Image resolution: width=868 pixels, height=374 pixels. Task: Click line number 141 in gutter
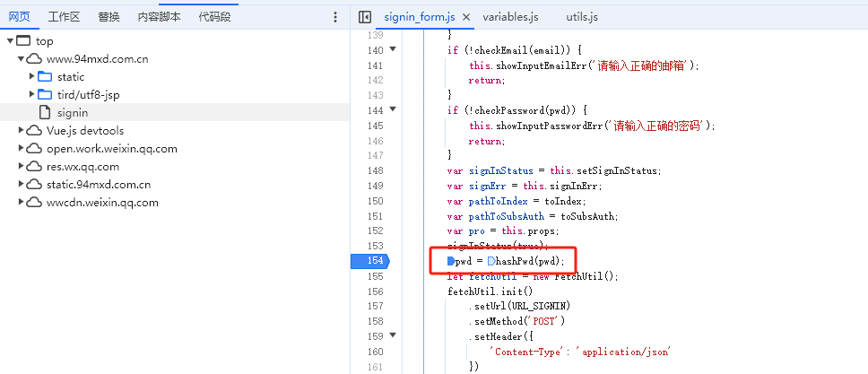point(376,65)
